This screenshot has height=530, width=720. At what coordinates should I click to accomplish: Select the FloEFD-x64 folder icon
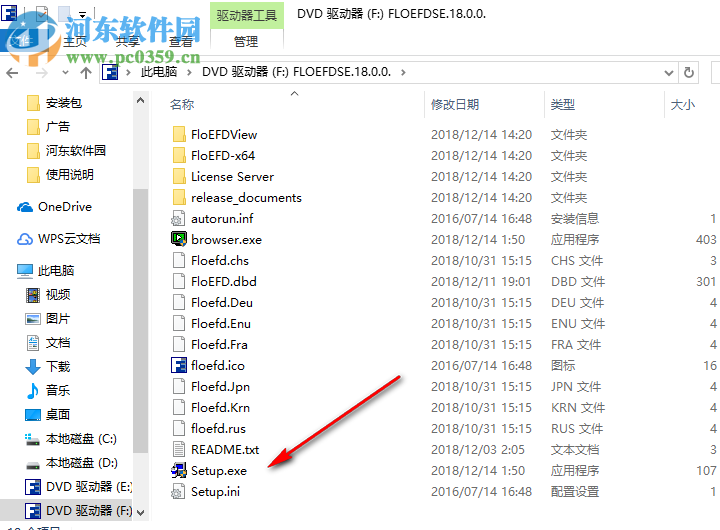pos(179,156)
